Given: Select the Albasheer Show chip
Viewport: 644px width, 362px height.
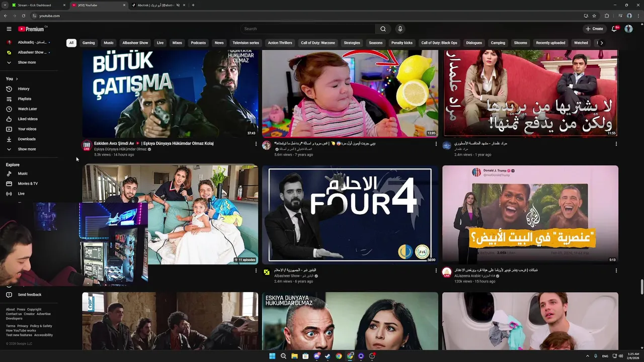Looking at the screenshot, I should pyautogui.click(x=135, y=43).
